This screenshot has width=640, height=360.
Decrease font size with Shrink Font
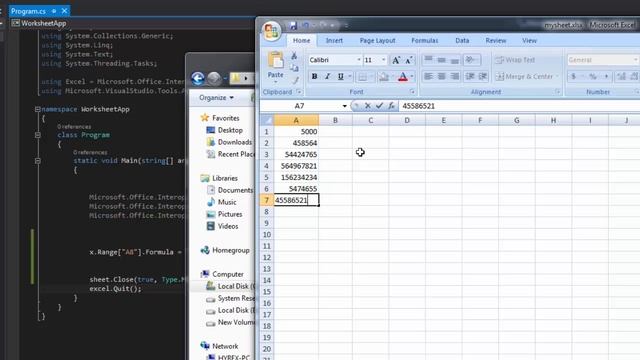(409, 60)
